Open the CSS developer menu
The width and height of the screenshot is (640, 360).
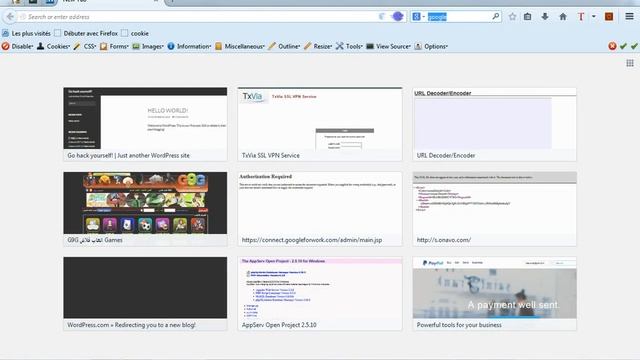[85, 47]
